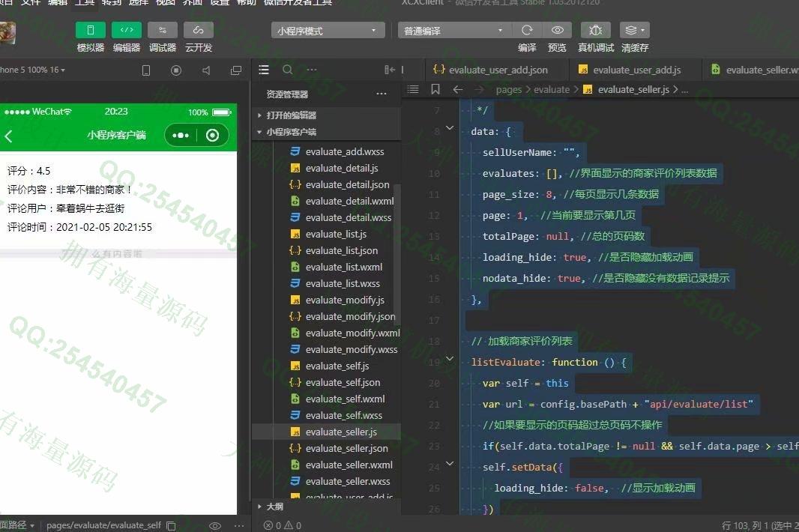Switch to evaluate_user_add.js tab
The height and width of the screenshot is (532, 799).
(630, 70)
